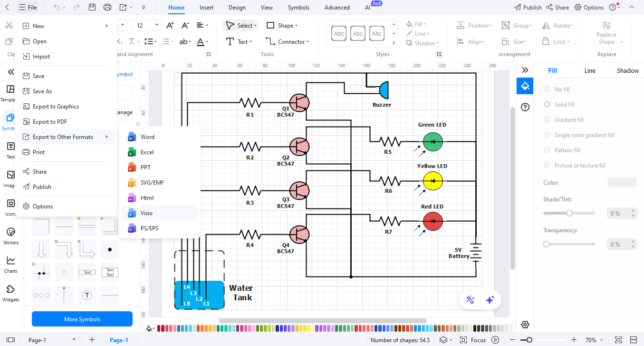Choose Word from export formats submenu

click(160, 137)
